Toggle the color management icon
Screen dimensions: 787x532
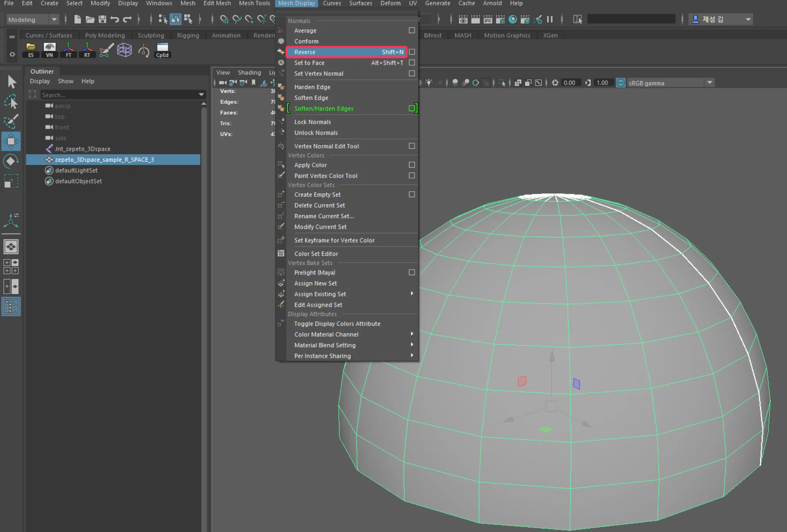coord(620,83)
